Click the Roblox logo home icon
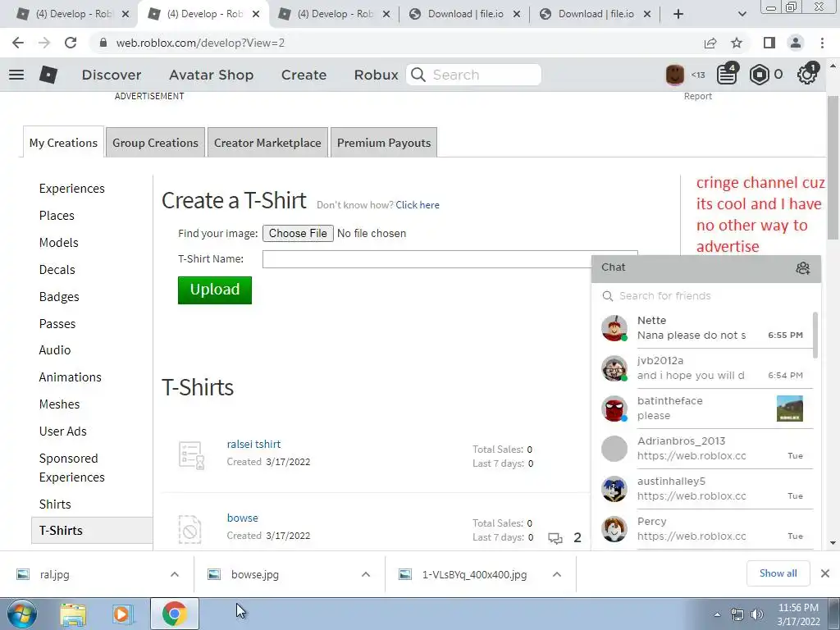 [48, 75]
